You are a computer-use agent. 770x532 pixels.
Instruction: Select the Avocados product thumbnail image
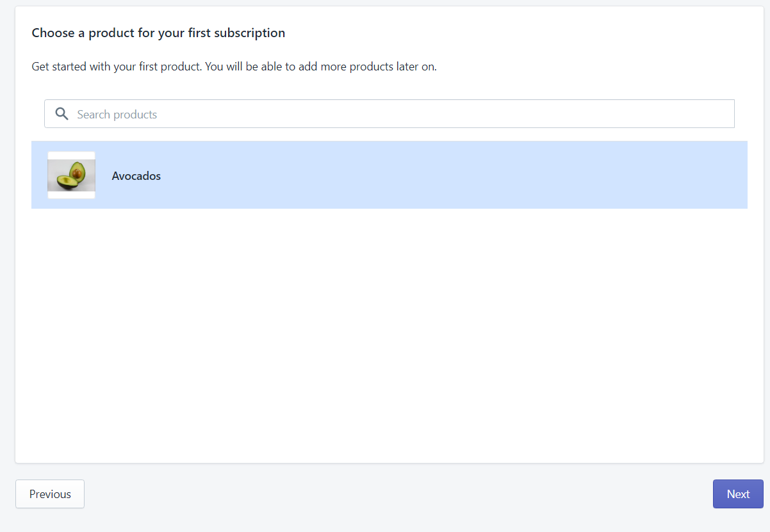pos(71,175)
